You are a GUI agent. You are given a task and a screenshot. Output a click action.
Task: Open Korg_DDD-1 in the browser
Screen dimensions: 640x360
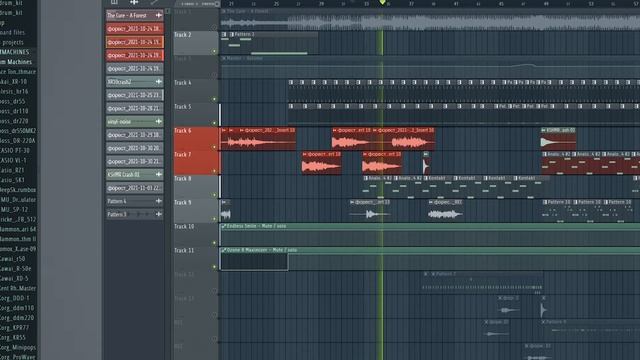pyautogui.click(x=15, y=298)
